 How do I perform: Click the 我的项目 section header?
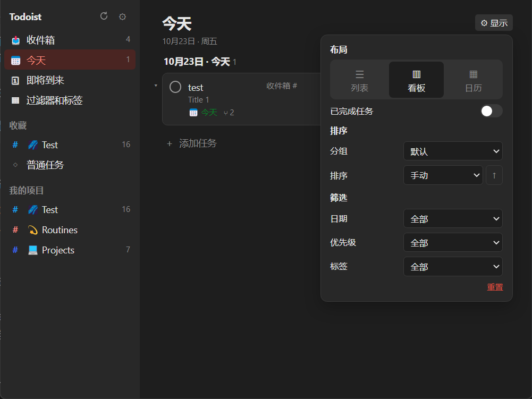tap(26, 190)
